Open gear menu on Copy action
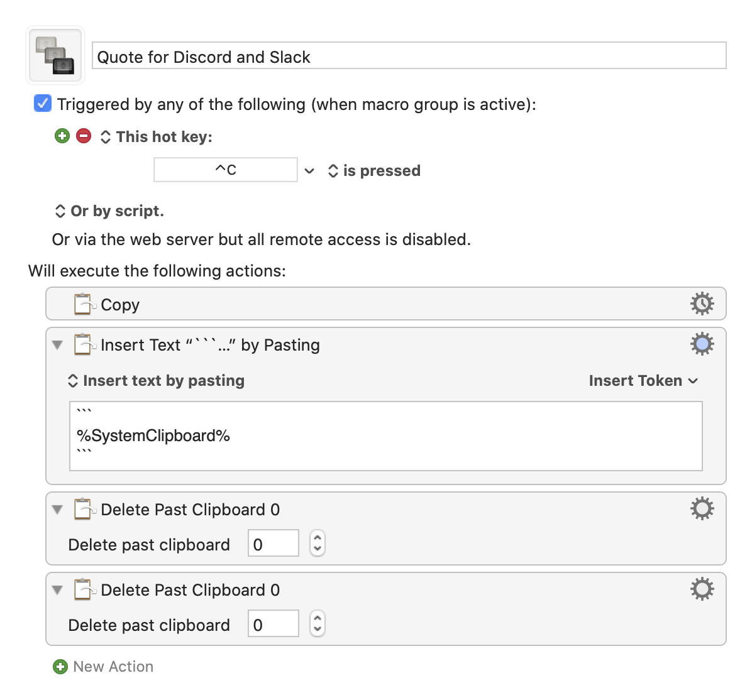This screenshot has height=700, width=752. 702,304
